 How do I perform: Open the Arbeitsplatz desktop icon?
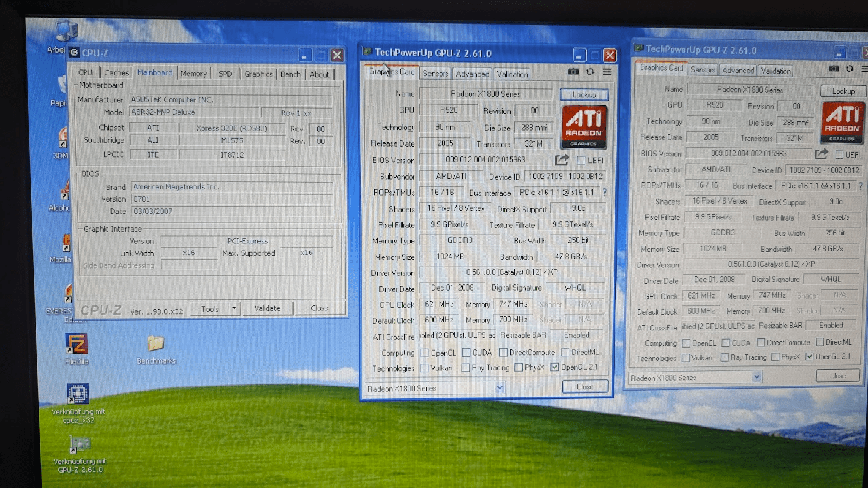point(66,31)
